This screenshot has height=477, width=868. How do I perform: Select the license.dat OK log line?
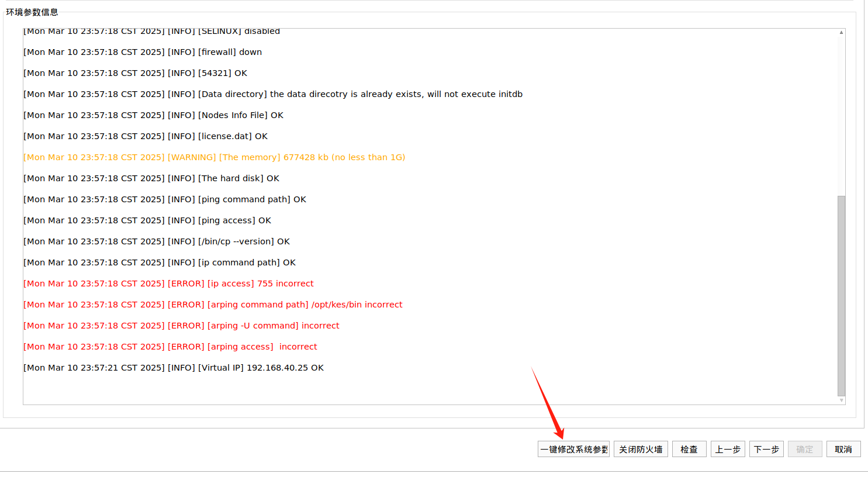(145, 136)
